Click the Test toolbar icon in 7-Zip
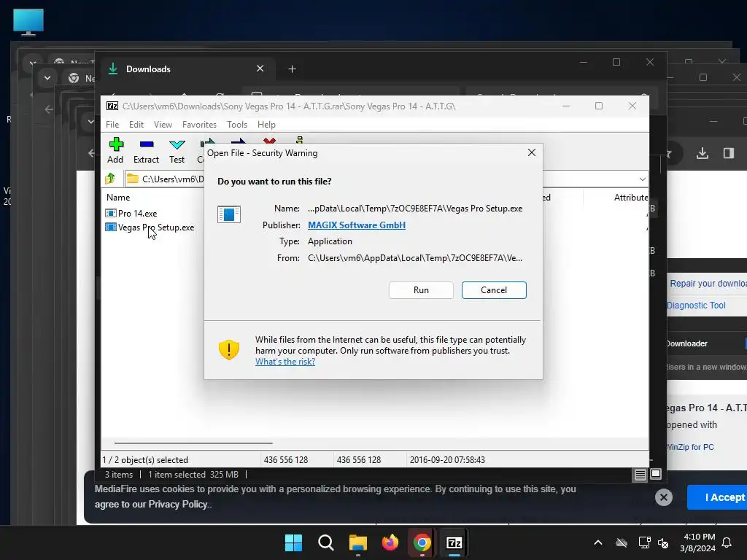Viewport: 747px width, 560px height. click(x=177, y=150)
